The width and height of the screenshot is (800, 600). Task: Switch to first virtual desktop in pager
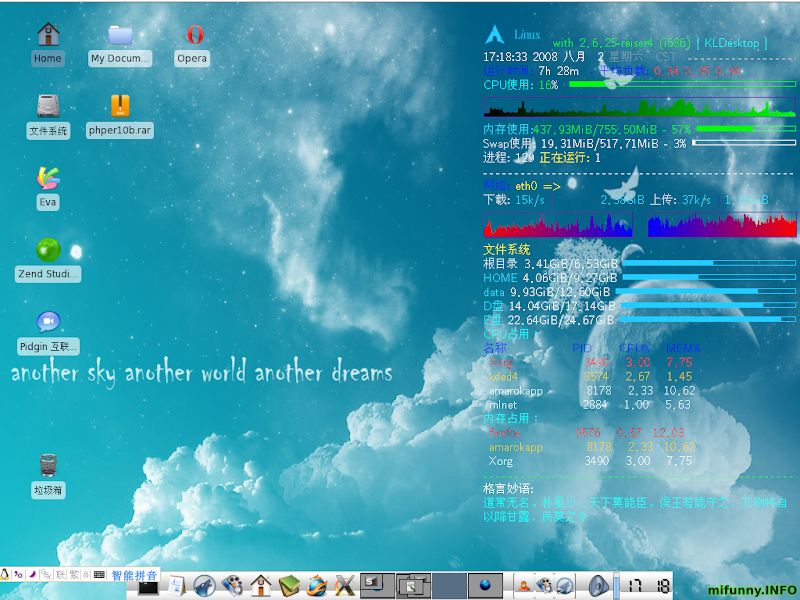[378, 586]
